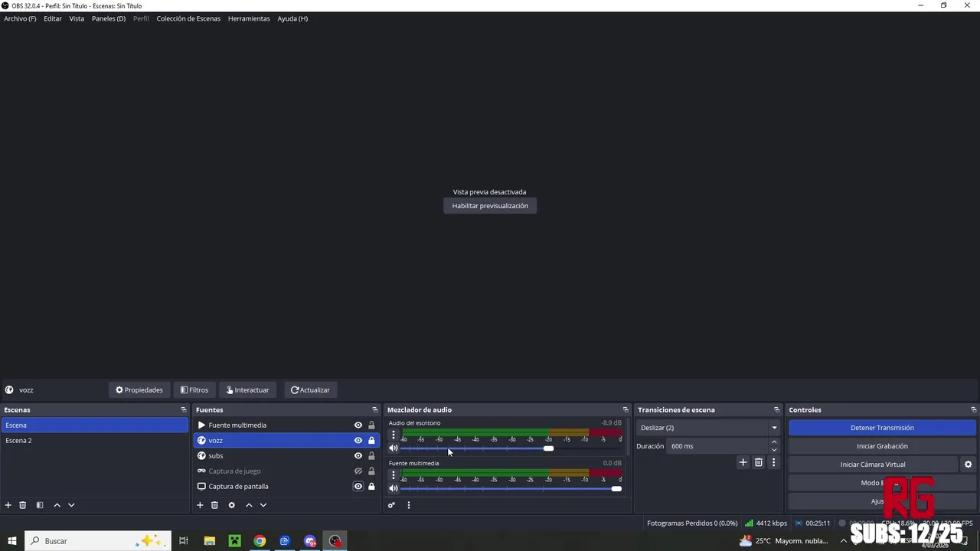Open the Paneles (D) menu
Screen dimensions: 980x551
(109, 18)
